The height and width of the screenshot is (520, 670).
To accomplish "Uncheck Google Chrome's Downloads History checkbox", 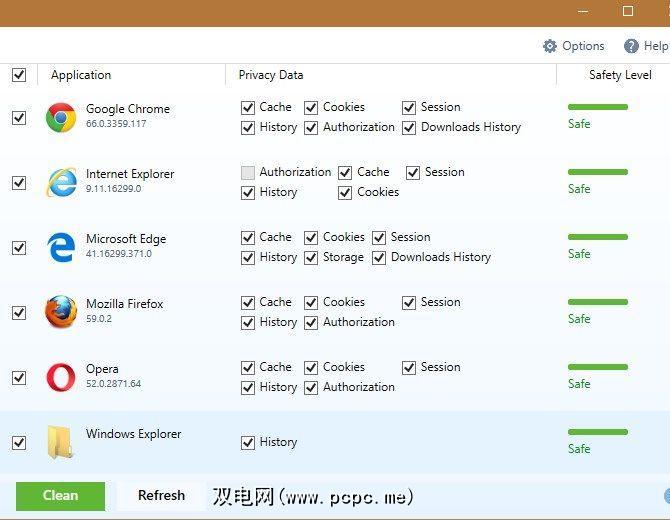I will tap(409, 128).
